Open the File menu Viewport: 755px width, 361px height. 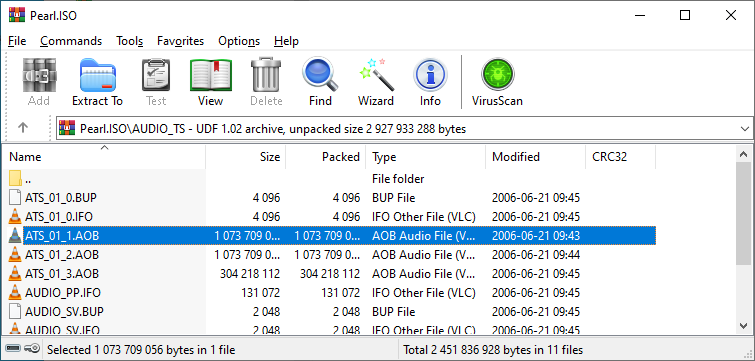point(17,41)
